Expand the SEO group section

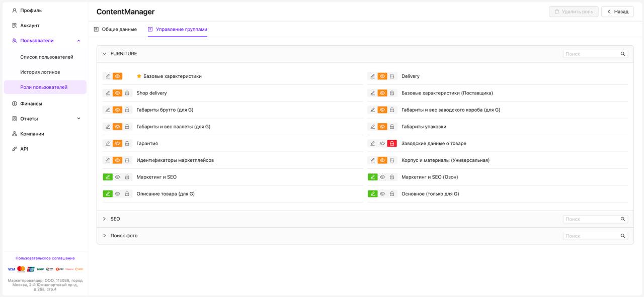tap(105, 219)
